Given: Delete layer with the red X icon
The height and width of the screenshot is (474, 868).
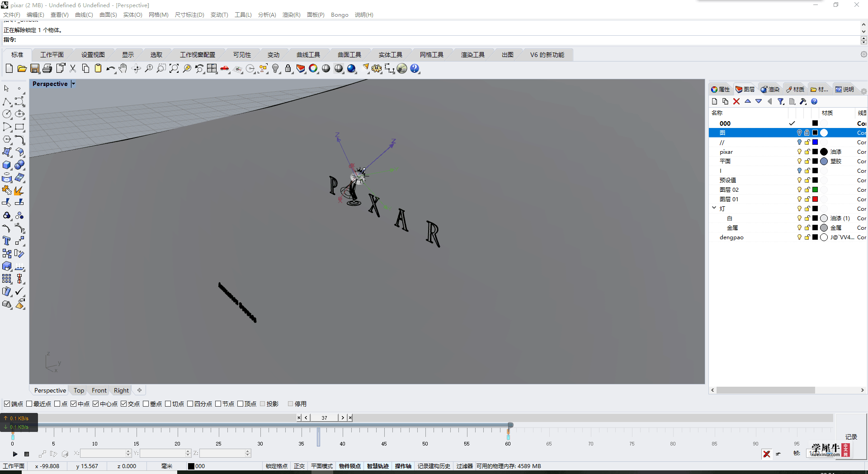Looking at the screenshot, I should [736, 101].
